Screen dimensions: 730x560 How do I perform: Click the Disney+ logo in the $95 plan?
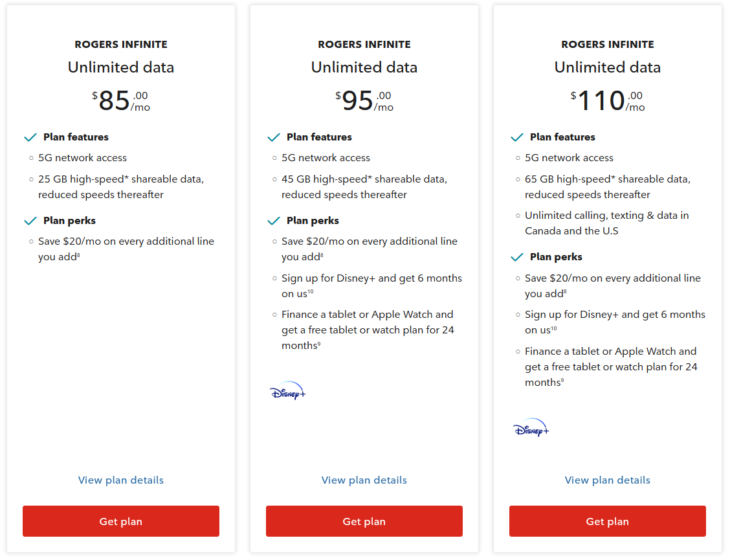[x=287, y=392]
